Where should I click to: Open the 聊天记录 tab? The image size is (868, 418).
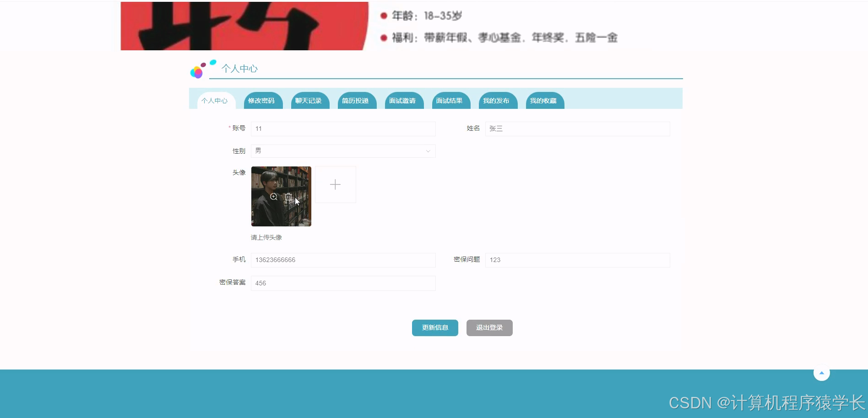[310, 101]
